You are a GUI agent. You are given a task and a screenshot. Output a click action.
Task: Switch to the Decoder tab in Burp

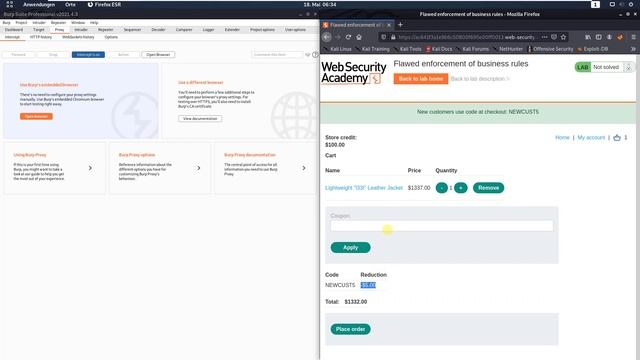(x=158, y=30)
